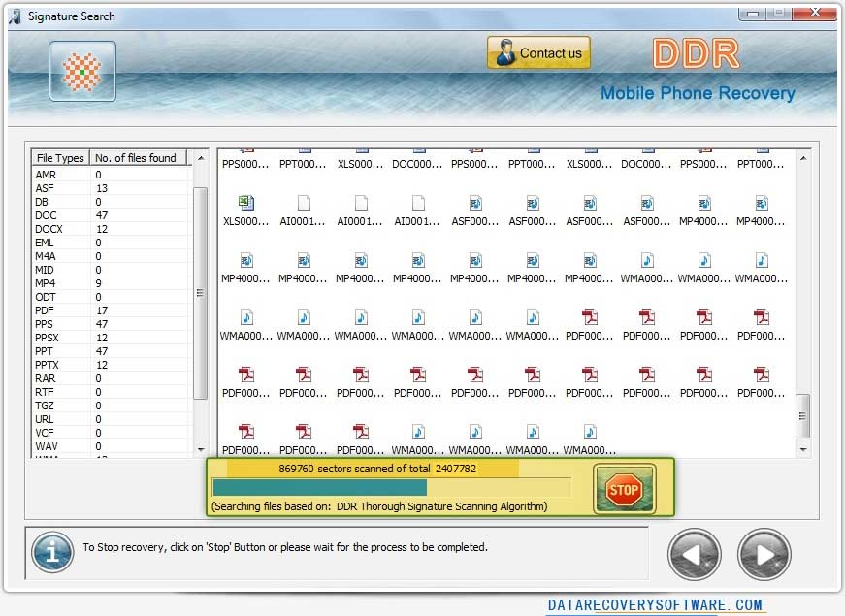Select the AI0001 file left of the first ASF file
The height and width of the screenshot is (616, 845).
coord(418,211)
